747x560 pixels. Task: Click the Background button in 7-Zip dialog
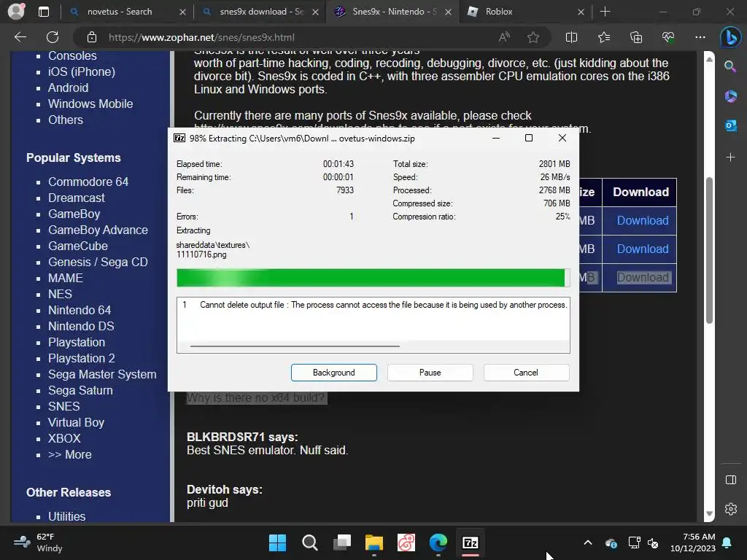tap(333, 373)
